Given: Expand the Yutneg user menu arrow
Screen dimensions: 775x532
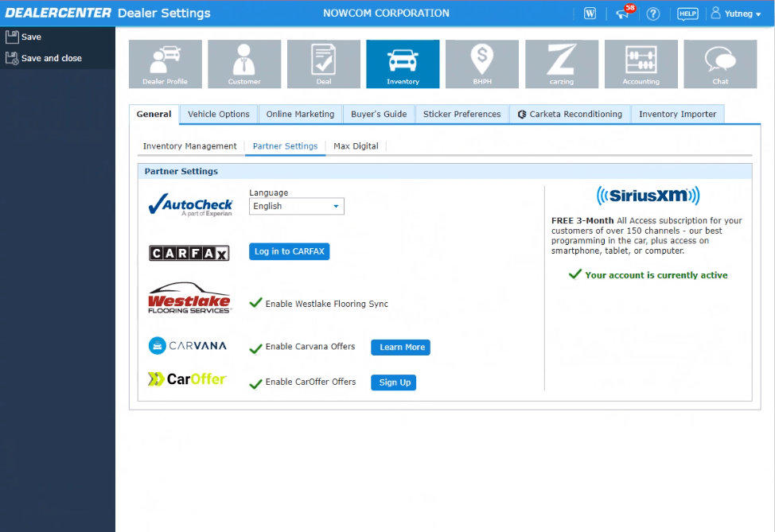Looking at the screenshot, I should coord(759,15).
